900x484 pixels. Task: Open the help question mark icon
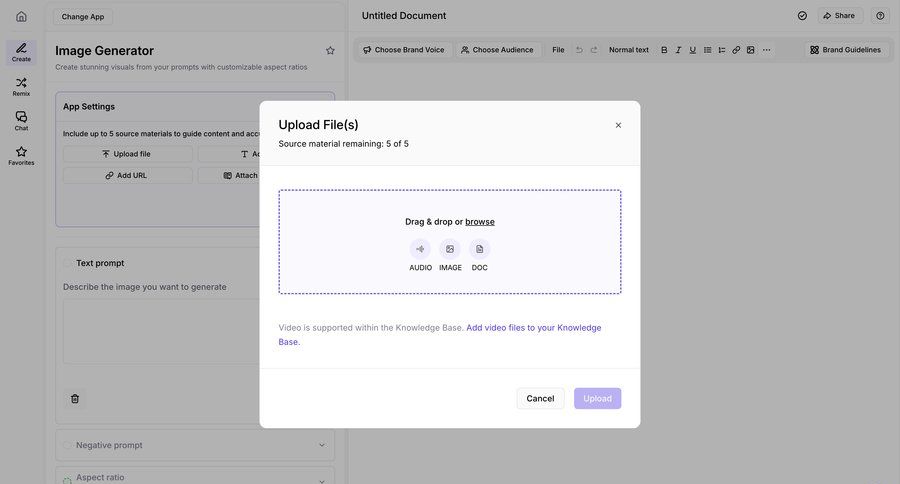coord(880,16)
